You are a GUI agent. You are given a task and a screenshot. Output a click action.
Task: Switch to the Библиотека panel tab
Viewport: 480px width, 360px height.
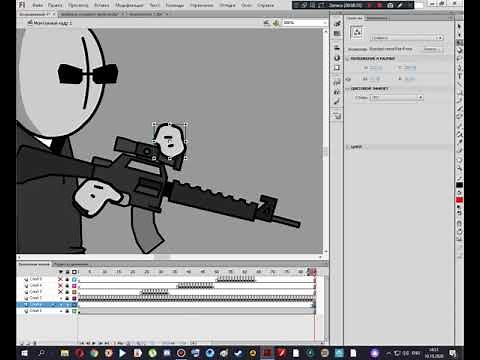(377, 18)
